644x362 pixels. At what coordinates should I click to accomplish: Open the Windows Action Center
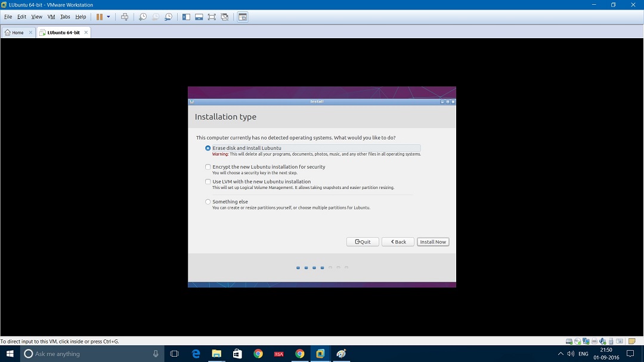point(630,354)
